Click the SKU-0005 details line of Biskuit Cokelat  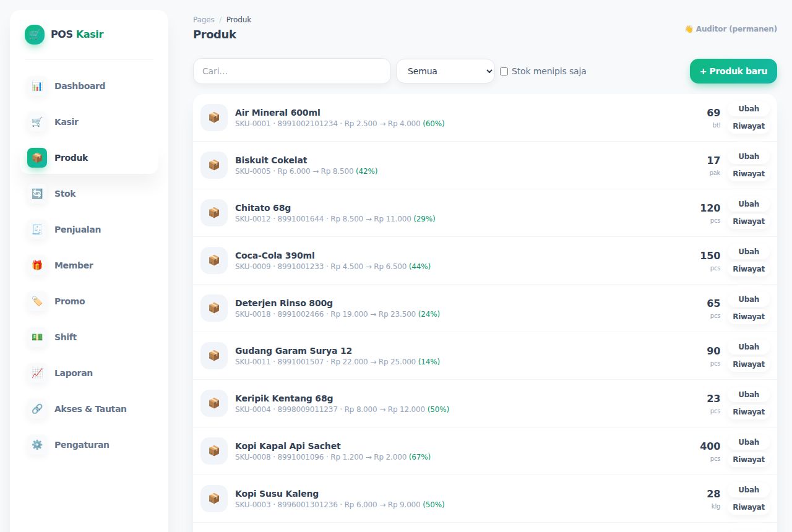pos(306,171)
